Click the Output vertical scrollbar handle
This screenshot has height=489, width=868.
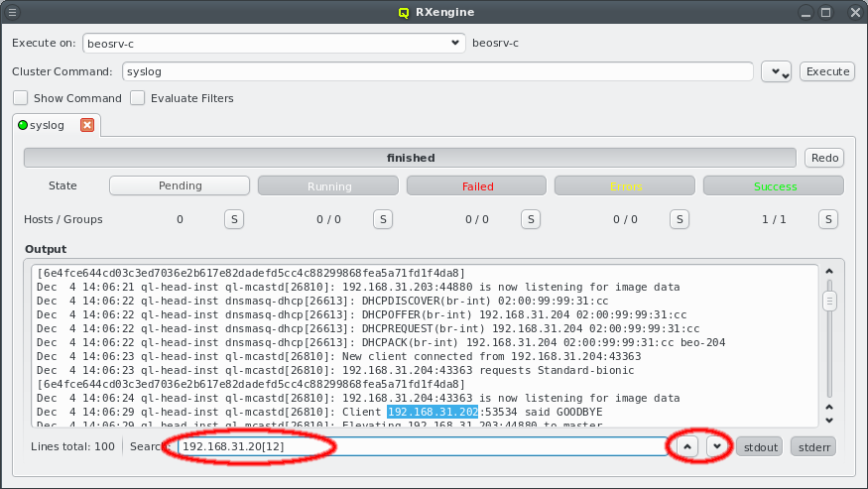tap(829, 301)
